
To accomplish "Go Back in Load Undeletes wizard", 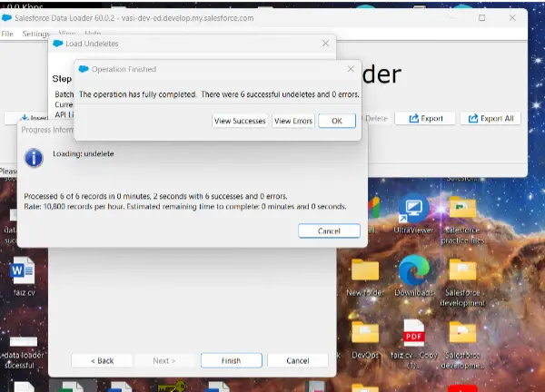I will 102,360.
